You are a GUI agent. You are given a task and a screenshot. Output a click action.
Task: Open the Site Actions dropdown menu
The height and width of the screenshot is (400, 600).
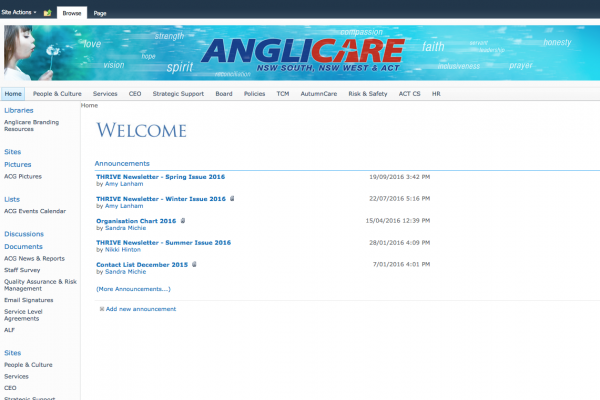click(19, 12)
